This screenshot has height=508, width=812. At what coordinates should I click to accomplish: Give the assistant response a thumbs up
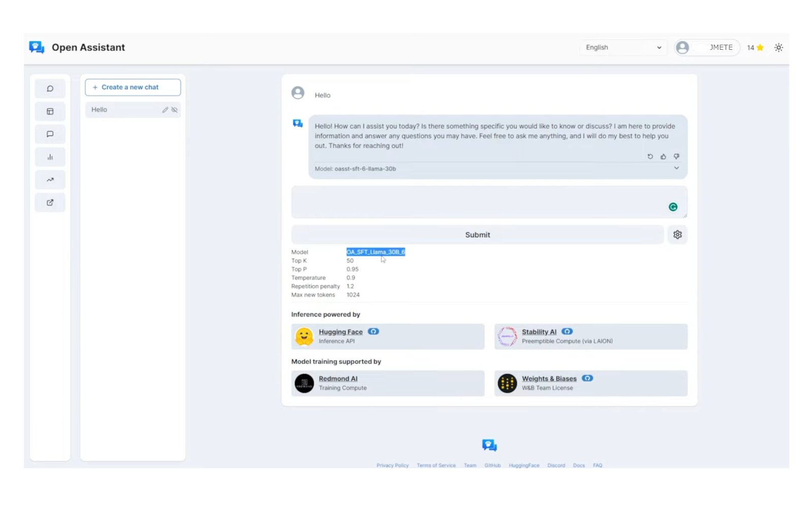(663, 156)
